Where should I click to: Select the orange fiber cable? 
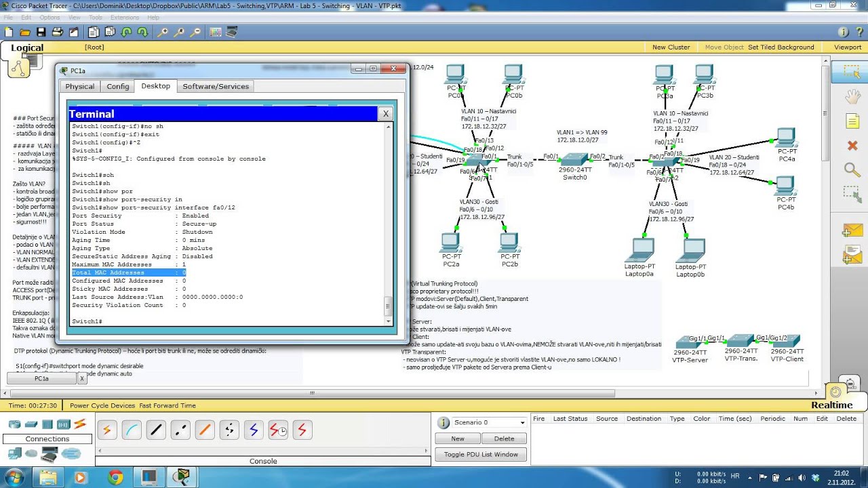click(x=205, y=430)
